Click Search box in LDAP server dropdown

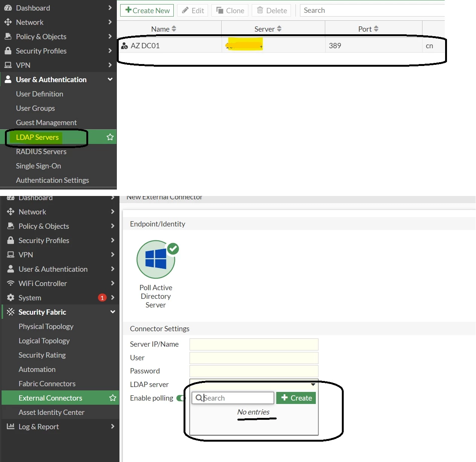coord(233,398)
